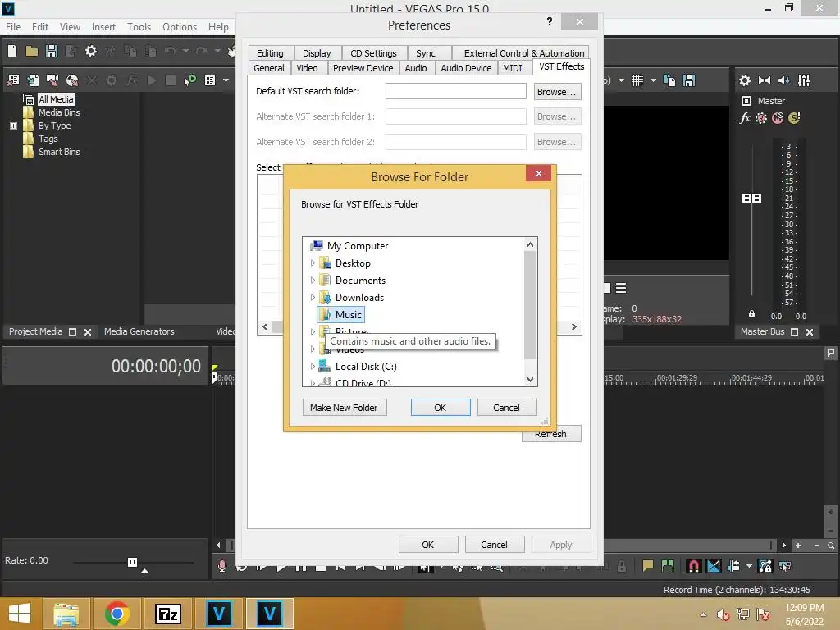Click Browse for default VST search folder
This screenshot has height=630, width=840.
click(x=557, y=92)
